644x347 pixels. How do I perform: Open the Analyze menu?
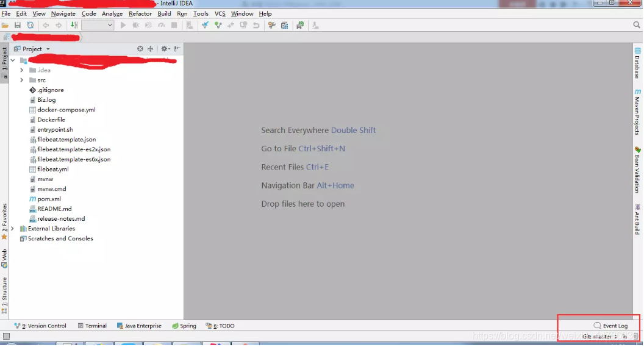point(113,13)
